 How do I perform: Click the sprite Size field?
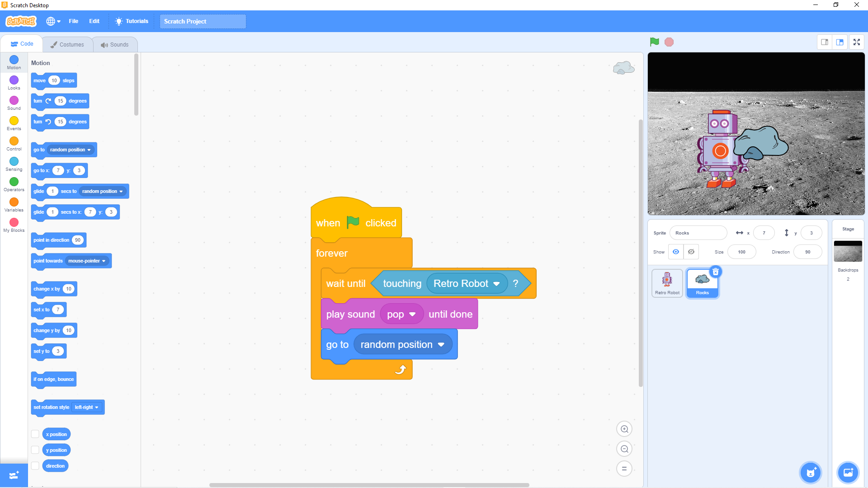pos(741,252)
